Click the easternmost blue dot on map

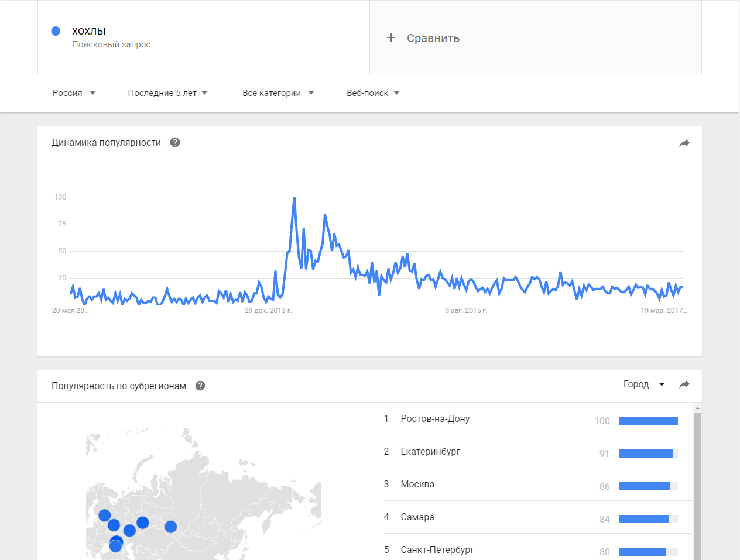[170, 527]
